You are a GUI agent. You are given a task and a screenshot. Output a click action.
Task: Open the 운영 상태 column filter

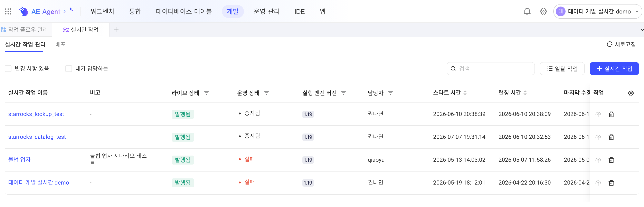click(266, 93)
